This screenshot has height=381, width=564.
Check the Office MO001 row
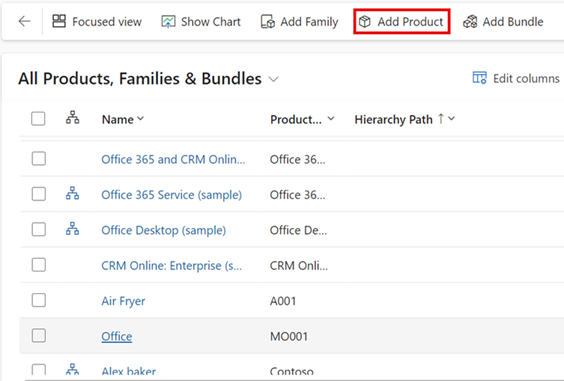click(38, 336)
